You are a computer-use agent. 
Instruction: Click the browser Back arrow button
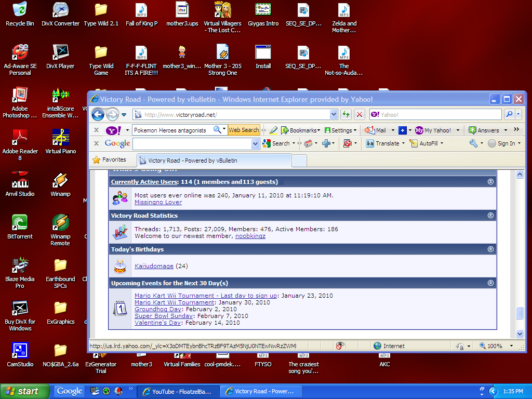(x=98, y=114)
